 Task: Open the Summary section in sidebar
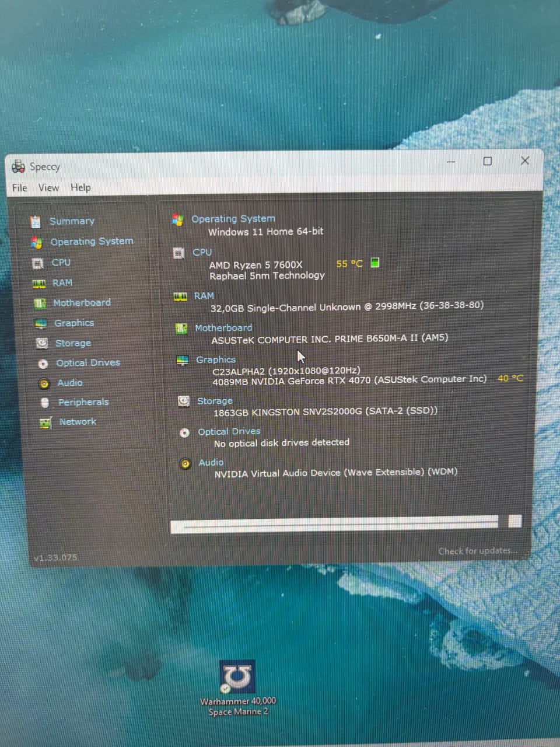tap(72, 221)
